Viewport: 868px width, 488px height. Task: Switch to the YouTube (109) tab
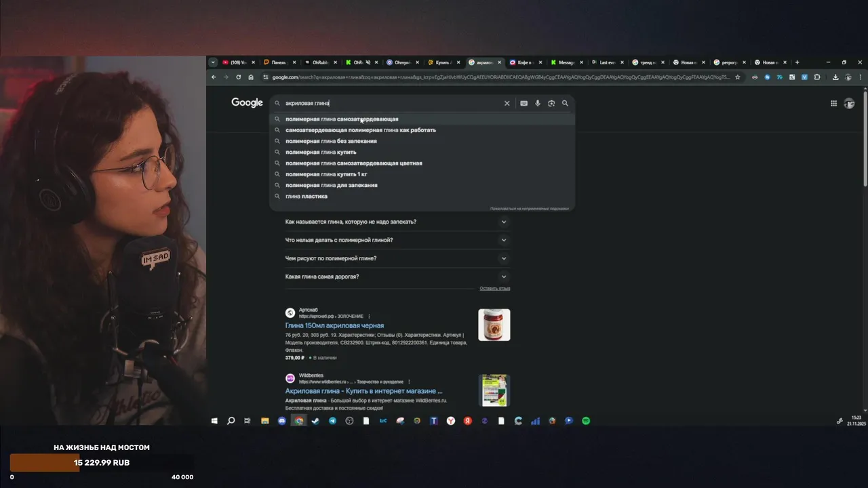click(x=239, y=62)
